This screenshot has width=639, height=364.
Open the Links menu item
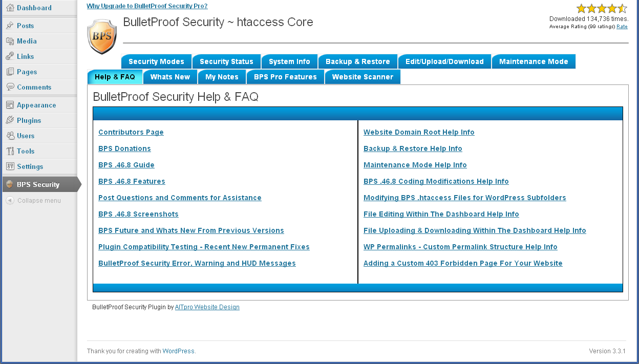click(x=26, y=56)
